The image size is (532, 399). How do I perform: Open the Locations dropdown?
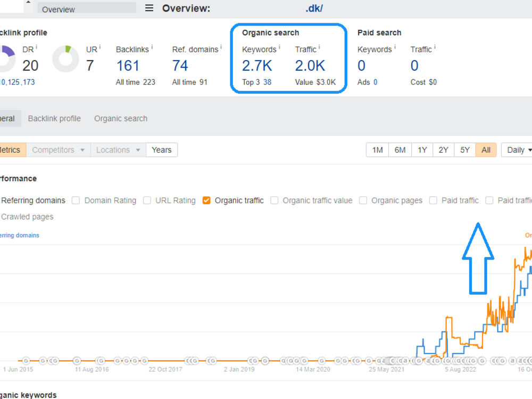[x=118, y=150]
